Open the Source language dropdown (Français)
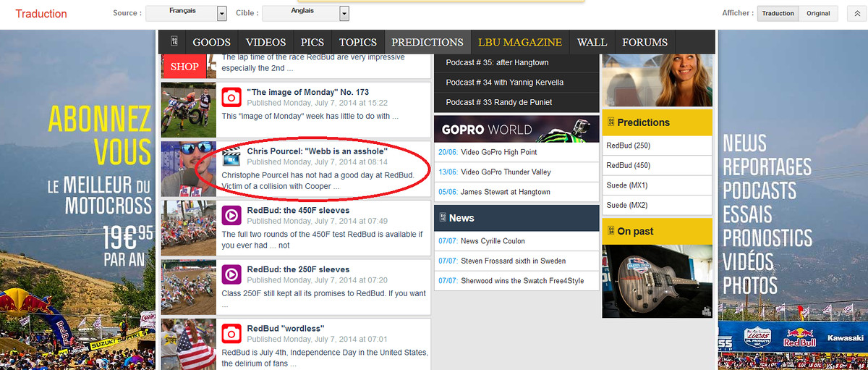The width and height of the screenshot is (868, 370). 186,13
